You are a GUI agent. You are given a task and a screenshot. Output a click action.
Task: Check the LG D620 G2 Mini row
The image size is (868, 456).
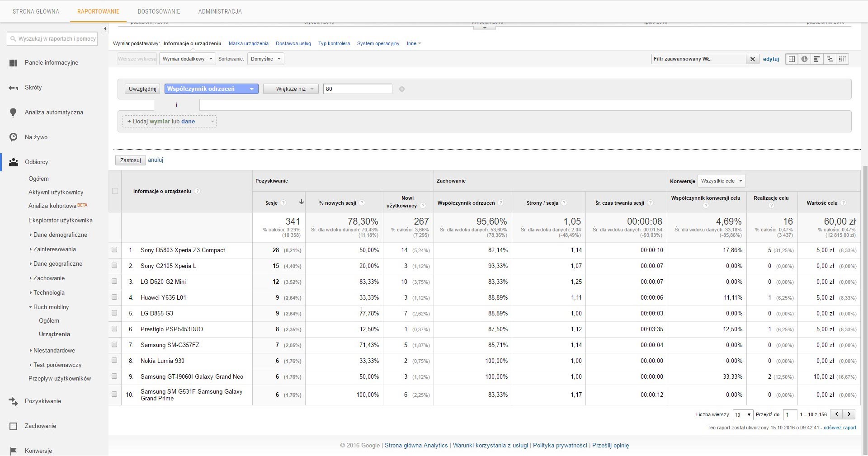(114, 281)
